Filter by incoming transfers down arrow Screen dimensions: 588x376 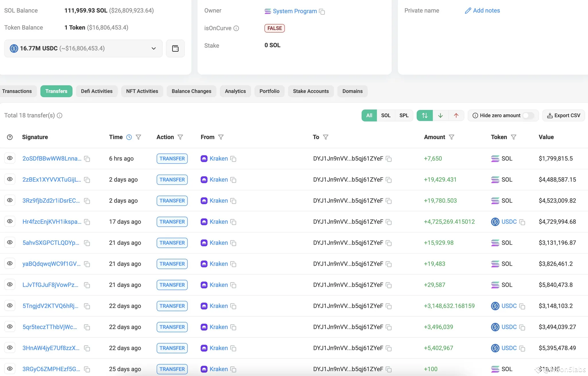440,115
